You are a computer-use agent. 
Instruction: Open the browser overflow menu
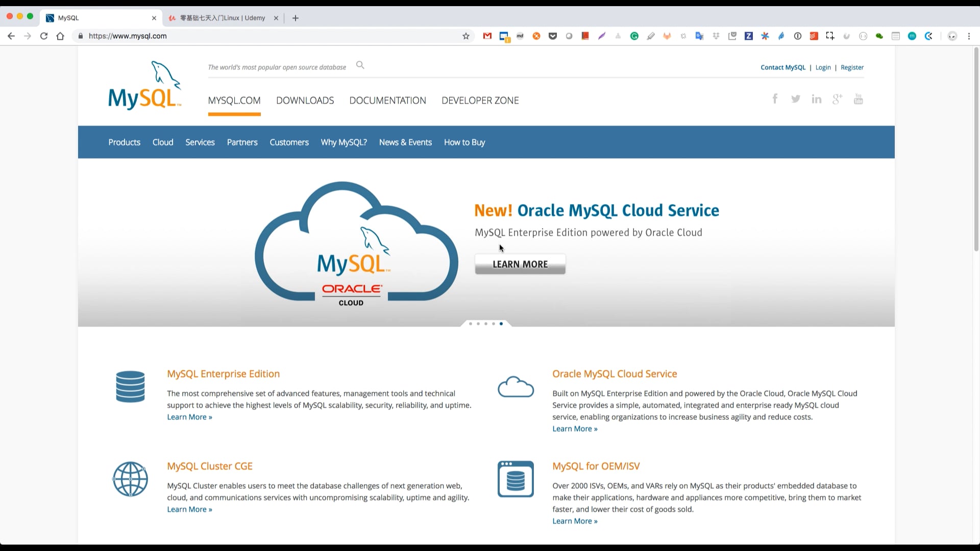969,36
